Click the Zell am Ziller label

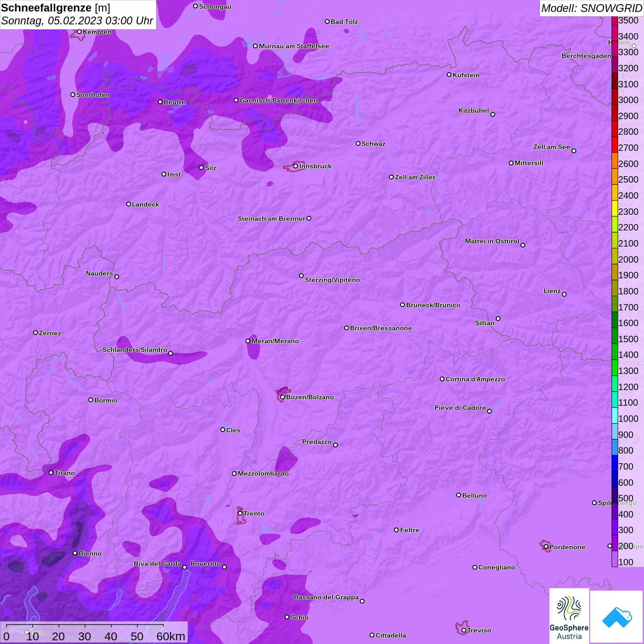coord(415,177)
